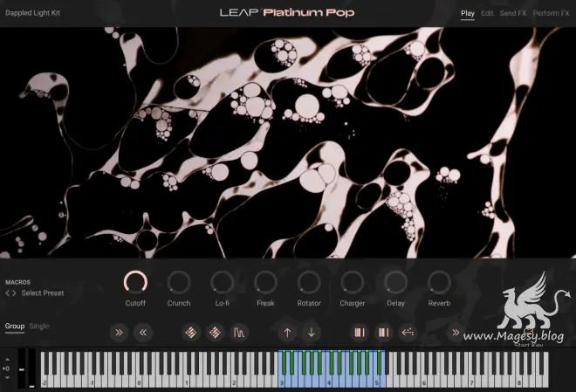Open the Select Preset macro menu
This screenshot has width=576, height=392.
pyautogui.click(x=43, y=293)
